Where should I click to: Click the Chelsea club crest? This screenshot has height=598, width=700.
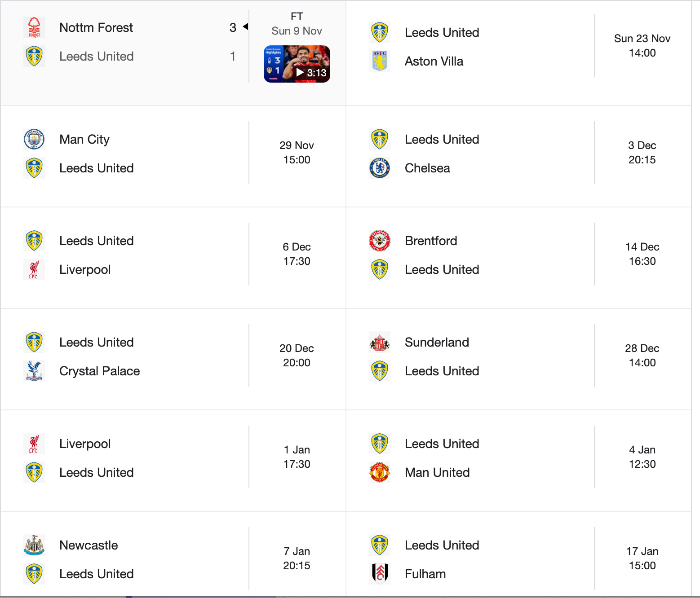(x=380, y=168)
